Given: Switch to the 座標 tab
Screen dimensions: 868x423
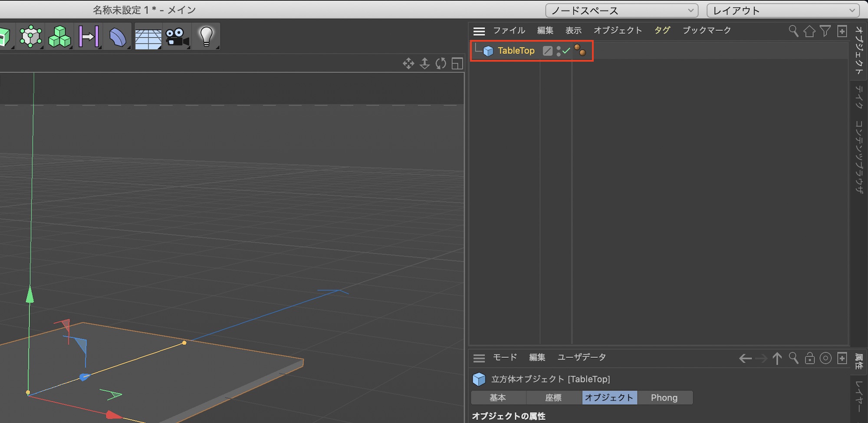Looking at the screenshot, I should point(553,397).
